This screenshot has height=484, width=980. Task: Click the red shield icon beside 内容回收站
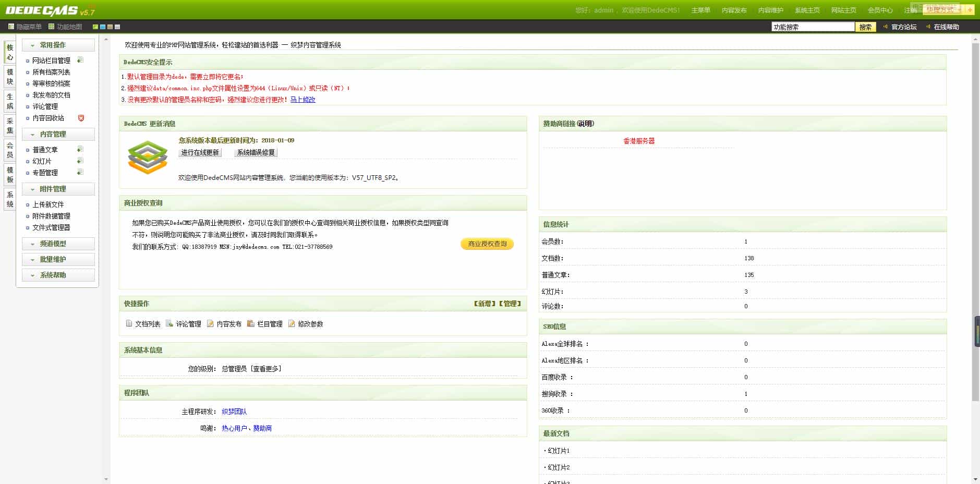click(x=81, y=118)
